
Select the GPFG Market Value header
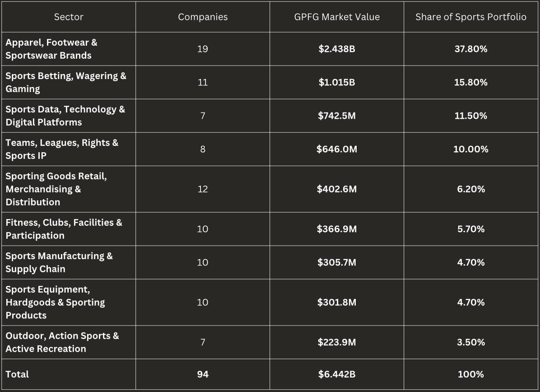tap(337, 17)
